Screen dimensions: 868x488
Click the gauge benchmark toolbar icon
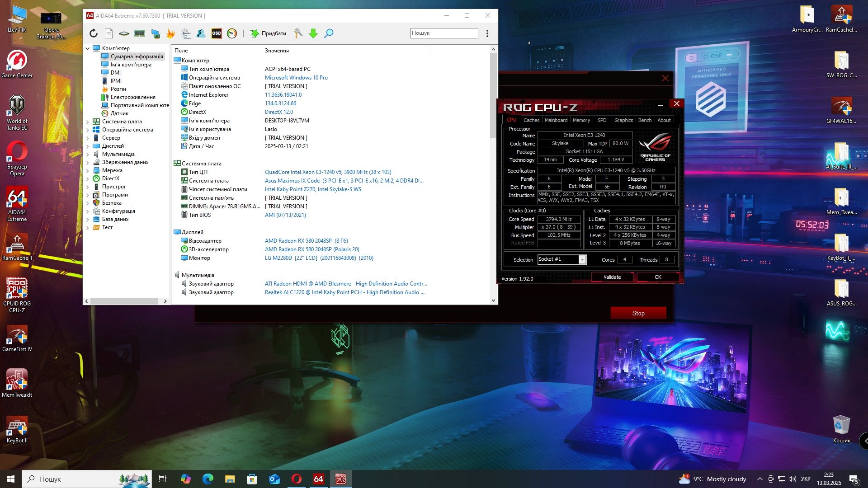tap(232, 33)
